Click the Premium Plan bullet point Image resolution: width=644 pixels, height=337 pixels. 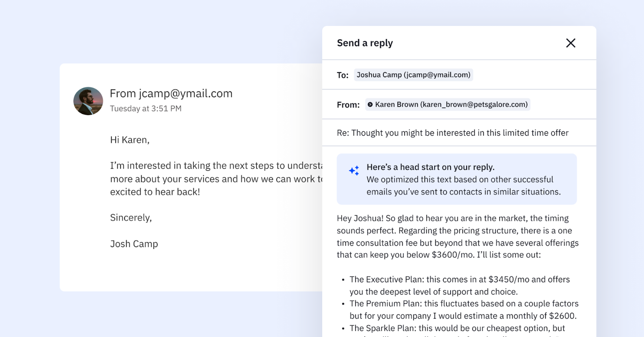(x=464, y=310)
